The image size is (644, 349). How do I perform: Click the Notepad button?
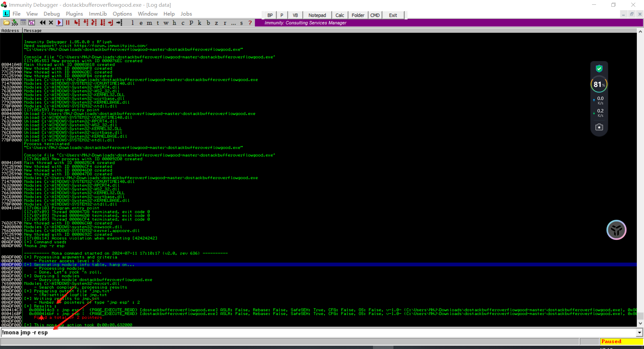(x=317, y=15)
